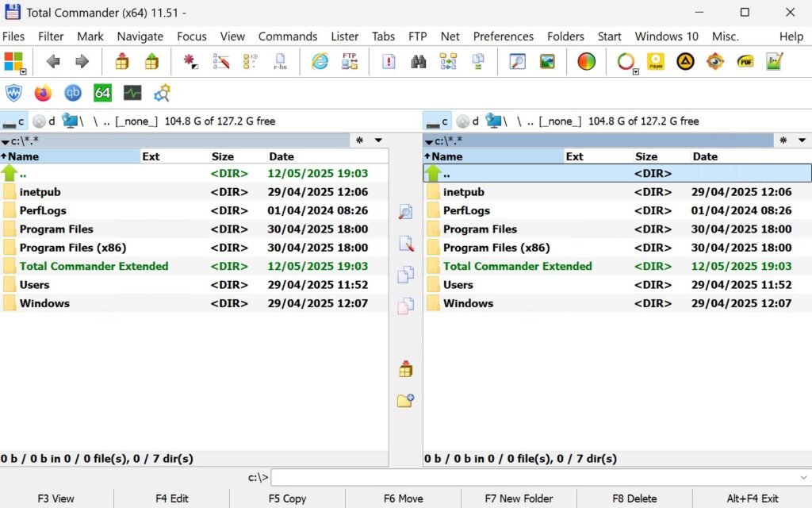The height and width of the screenshot is (508, 812).
Task: Click the r-hs file attributes icon
Action: point(280,61)
